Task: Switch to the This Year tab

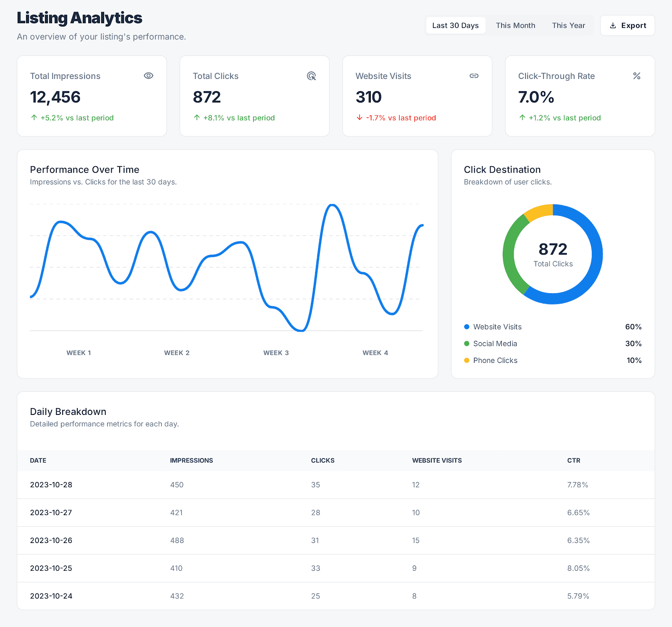Action: [x=568, y=25]
